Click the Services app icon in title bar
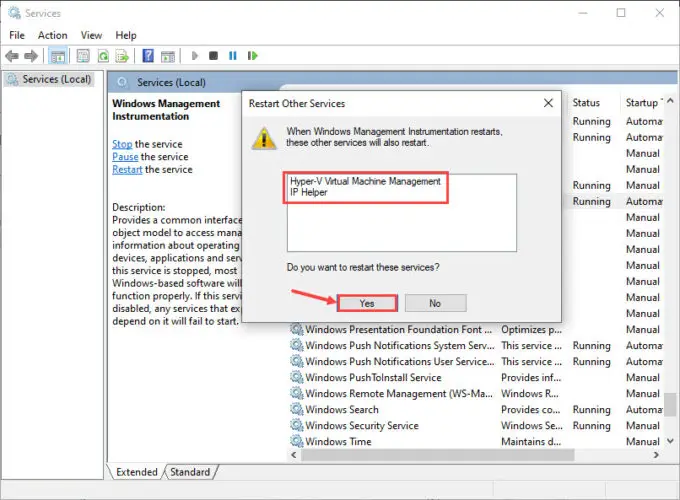 (x=14, y=13)
